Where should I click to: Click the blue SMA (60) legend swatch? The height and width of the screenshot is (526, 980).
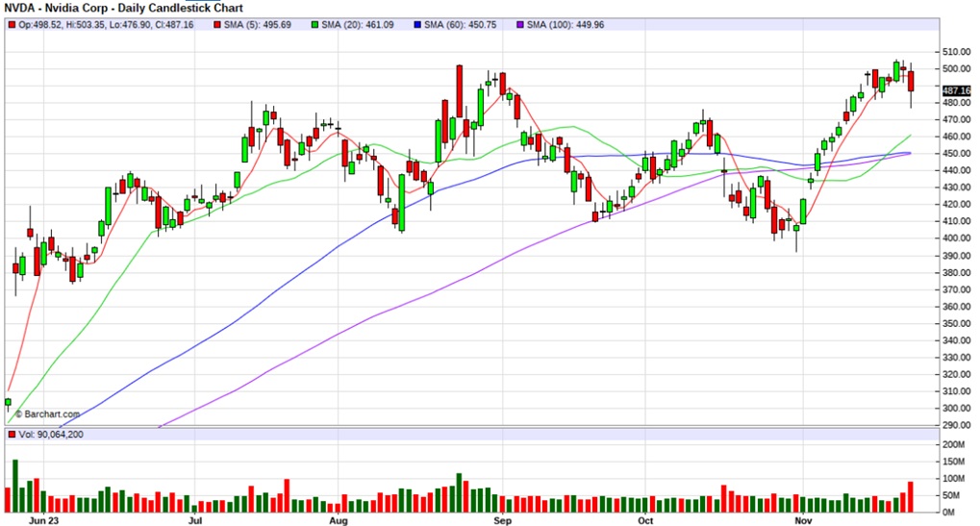[417, 25]
